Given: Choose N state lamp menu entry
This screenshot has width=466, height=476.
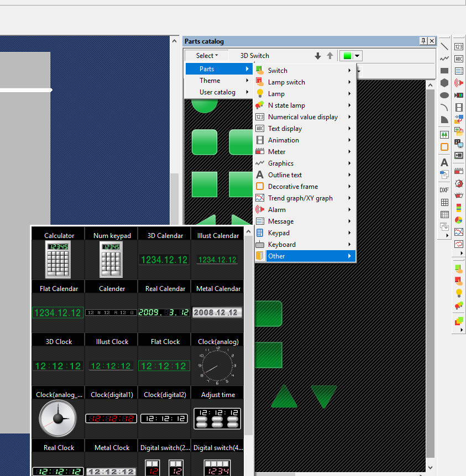Looking at the screenshot, I should coord(305,105).
